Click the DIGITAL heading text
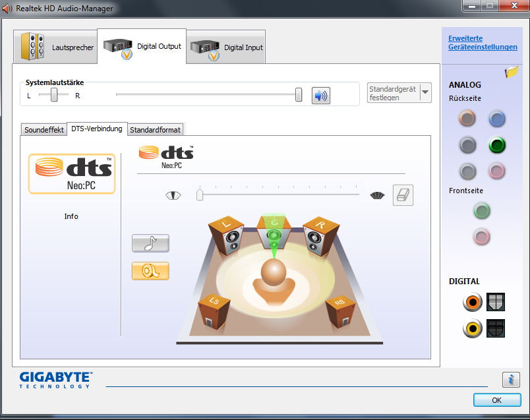 [x=464, y=282]
